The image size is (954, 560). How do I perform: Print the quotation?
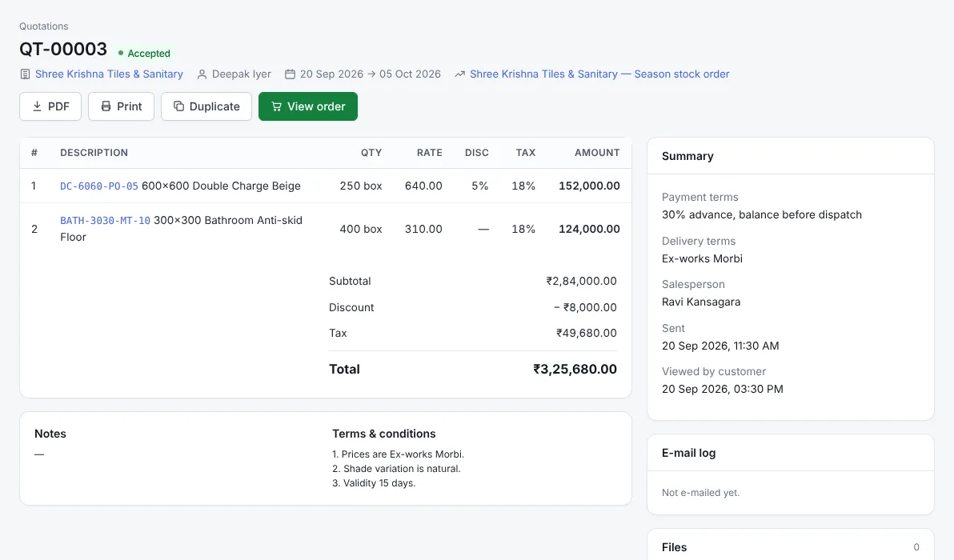coord(121,106)
